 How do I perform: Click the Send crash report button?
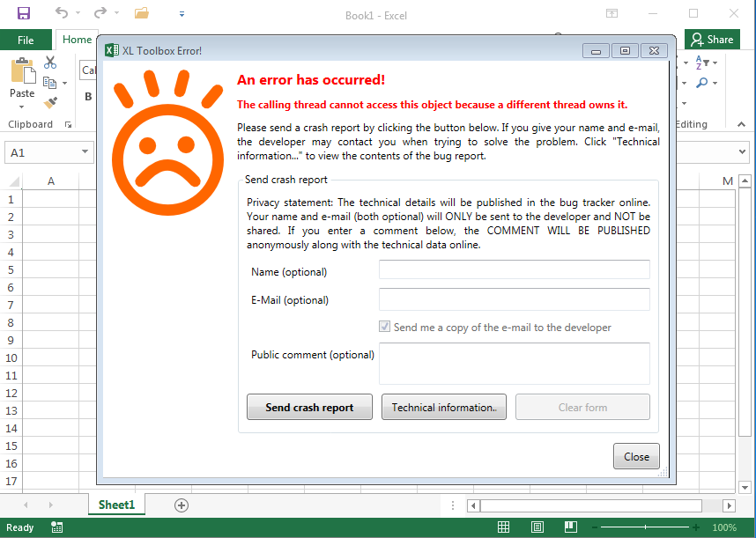click(x=309, y=407)
